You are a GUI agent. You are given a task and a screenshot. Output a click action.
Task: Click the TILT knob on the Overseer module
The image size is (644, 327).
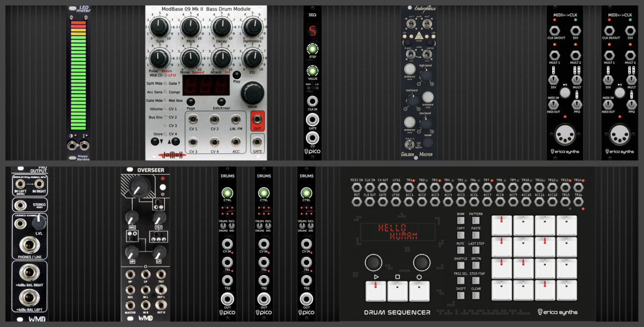(x=159, y=217)
